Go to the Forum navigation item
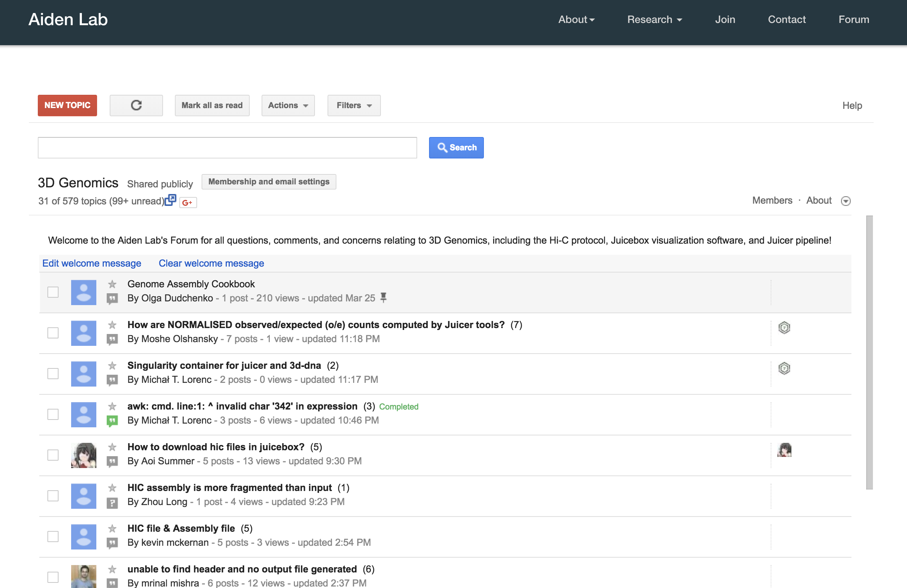This screenshot has width=907, height=588. (854, 19)
